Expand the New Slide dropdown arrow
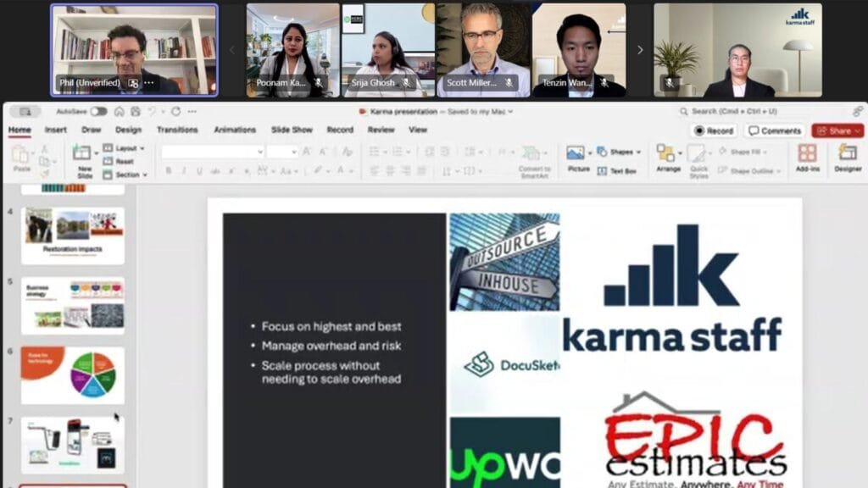This screenshot has height=488, width=868. click(x=97, y=153)
